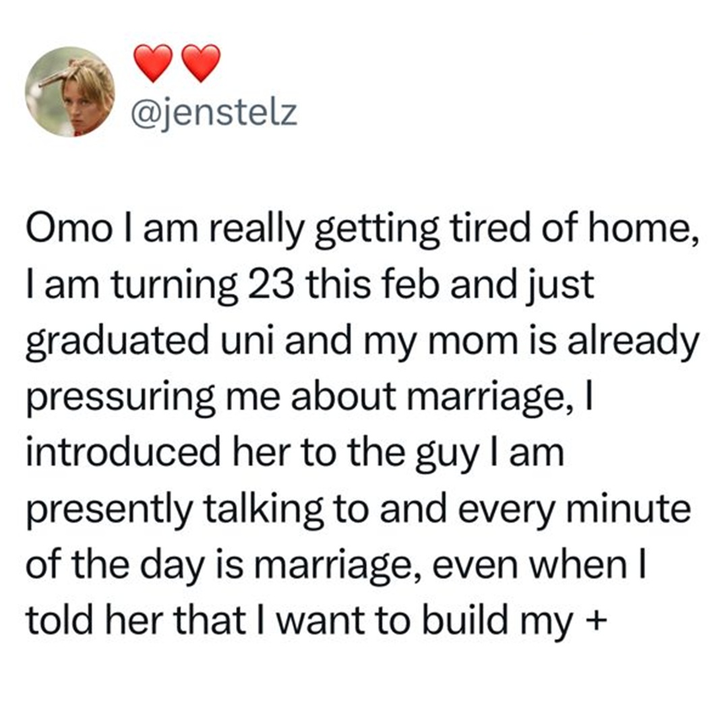The height and width of the screenshot is (728, 728).
Task: Click the word "told" starting last line
Action: coord(61,620)
